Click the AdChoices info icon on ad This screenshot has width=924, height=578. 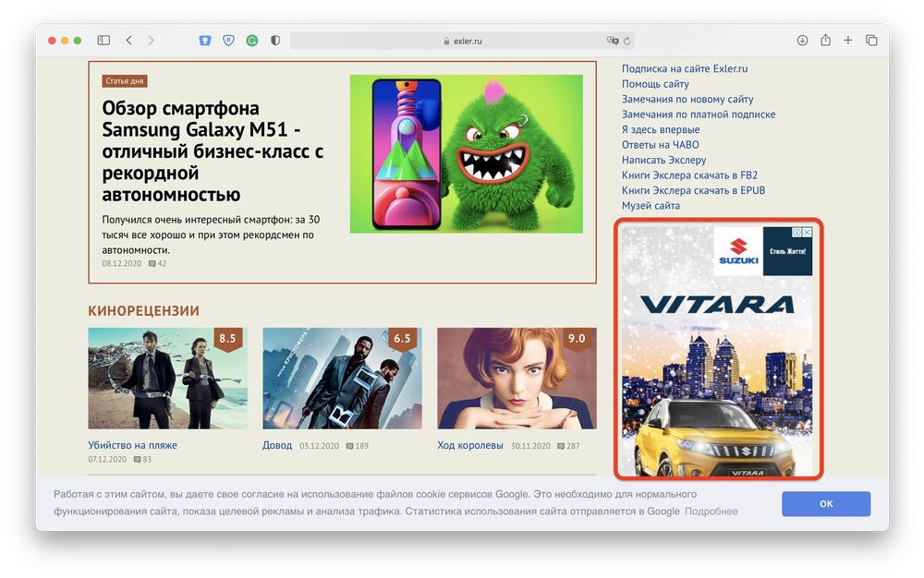click(x=797, y=233)
